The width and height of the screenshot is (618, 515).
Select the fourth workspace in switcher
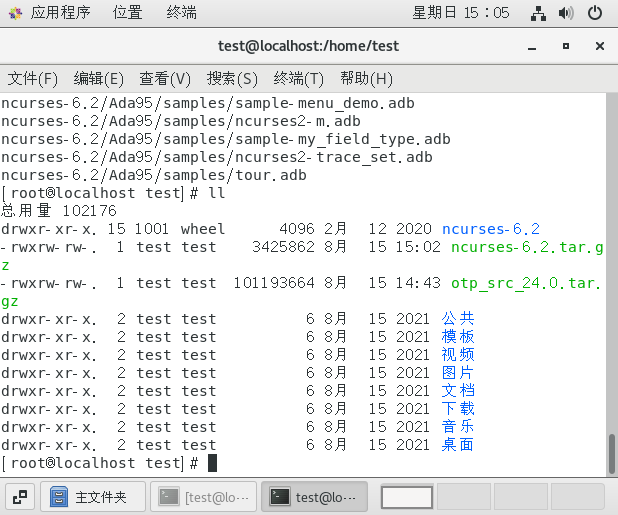[x=577, y=497]
